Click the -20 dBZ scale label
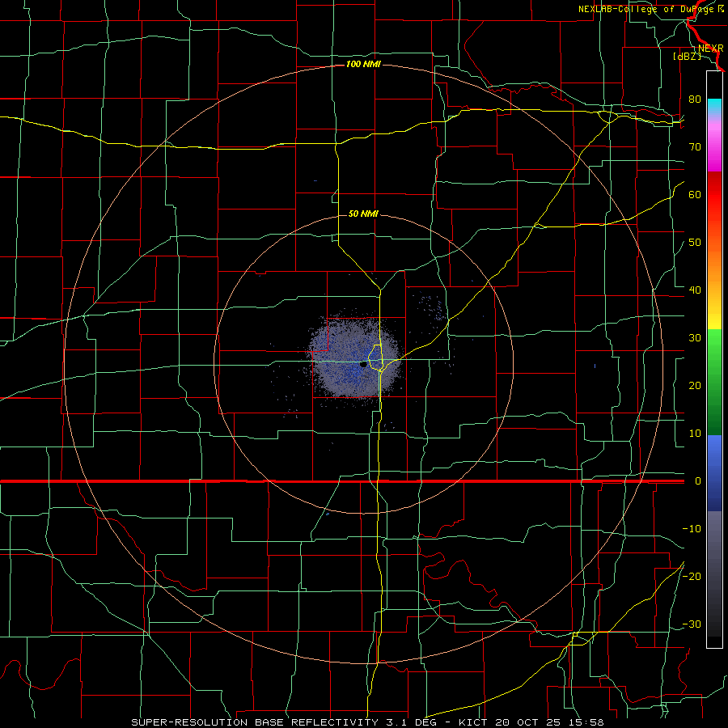The height and width of the screenshot is (728, 728). click(692, 576)
